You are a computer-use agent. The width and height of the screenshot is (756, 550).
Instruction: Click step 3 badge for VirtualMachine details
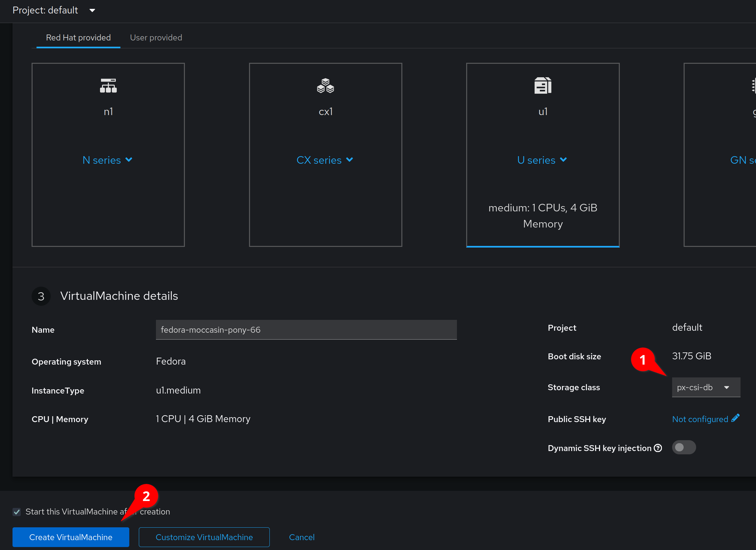(x=41, y=296)
